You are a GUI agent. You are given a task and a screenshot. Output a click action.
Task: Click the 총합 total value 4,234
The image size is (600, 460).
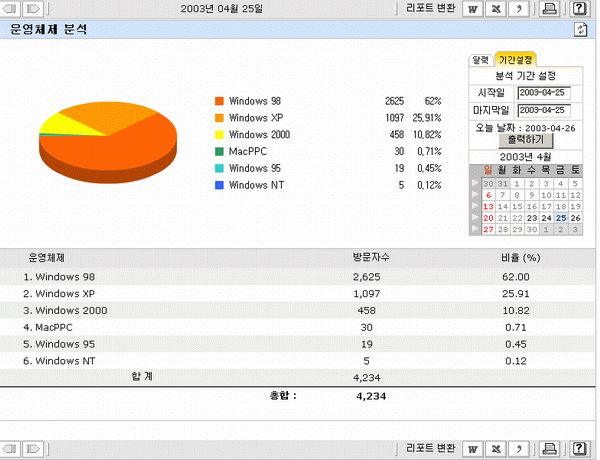(371, 396)
